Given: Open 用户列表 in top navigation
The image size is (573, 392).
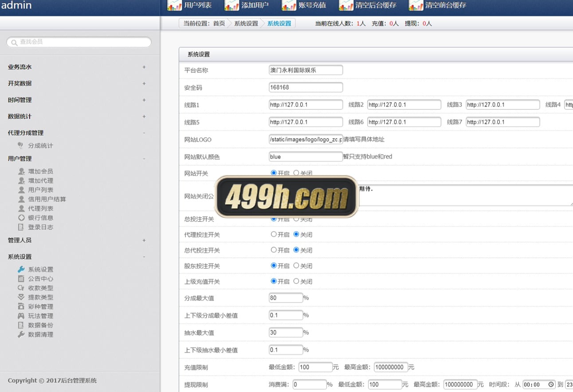Looking at the screenshot, I should pyautogui.click(x=198, y=5).
